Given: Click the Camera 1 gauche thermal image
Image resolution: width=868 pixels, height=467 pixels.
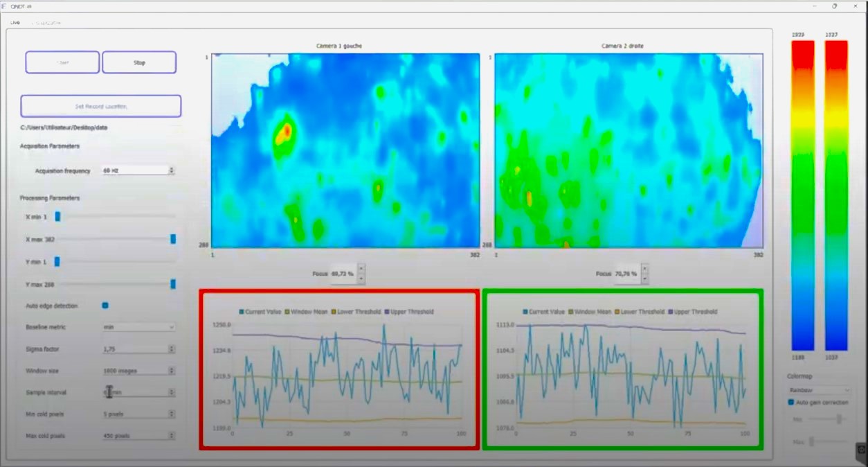Looking at the screenshot, I should pyautogui.click(x=345, y=150).
